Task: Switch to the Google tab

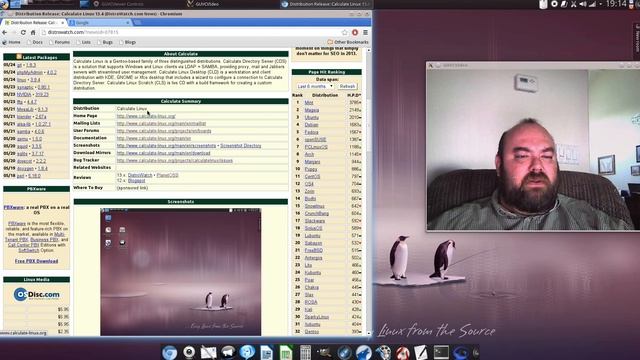Action: (99, 22)
